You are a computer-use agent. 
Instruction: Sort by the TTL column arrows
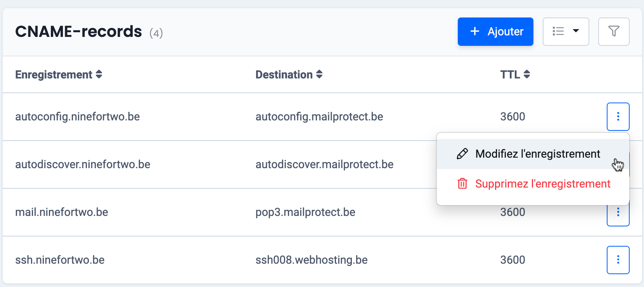(527, 74)
